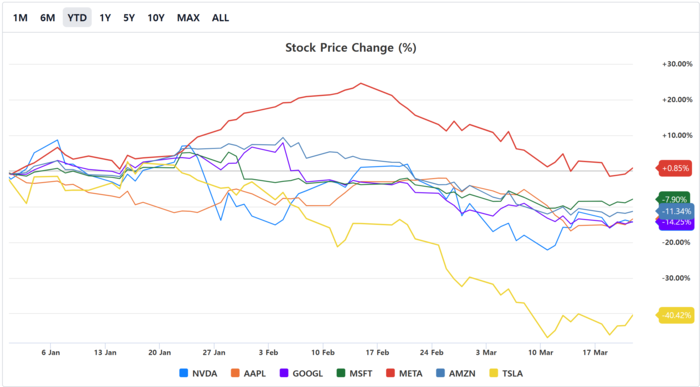Select the ALL range option
Screen dimensions: 700x387
220,18
